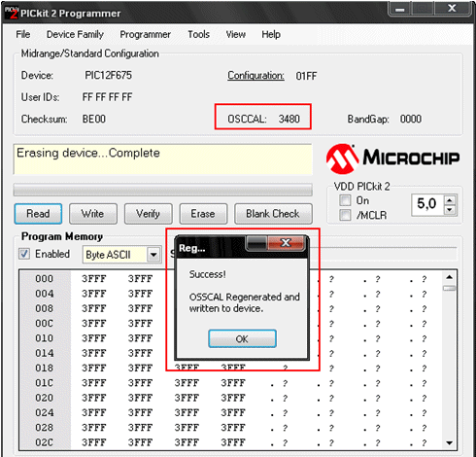476x457 pixels.
Task: Minimize the PICkit 2 Programmer window
Action: pyautogui.click(x=400, y=9)
